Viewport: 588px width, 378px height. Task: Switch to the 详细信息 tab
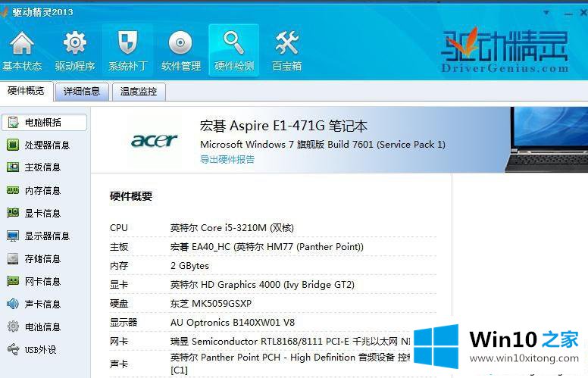[82, 92]
